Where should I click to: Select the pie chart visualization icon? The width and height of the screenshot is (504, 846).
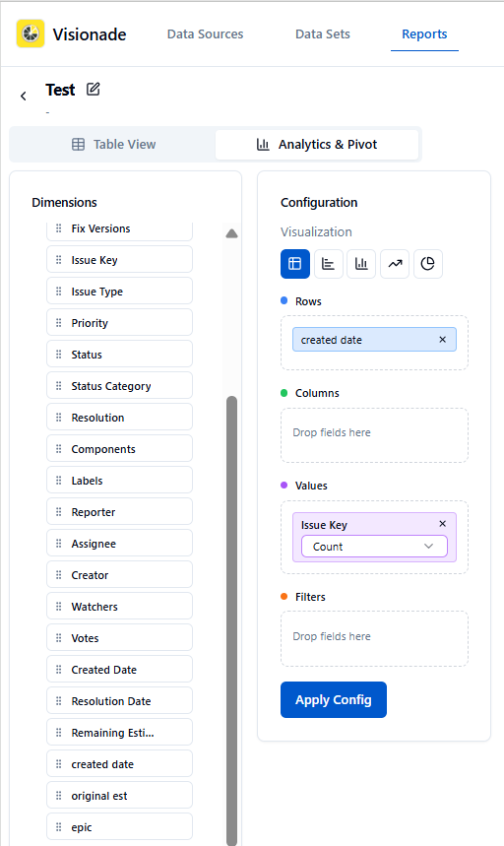[428, 264]
